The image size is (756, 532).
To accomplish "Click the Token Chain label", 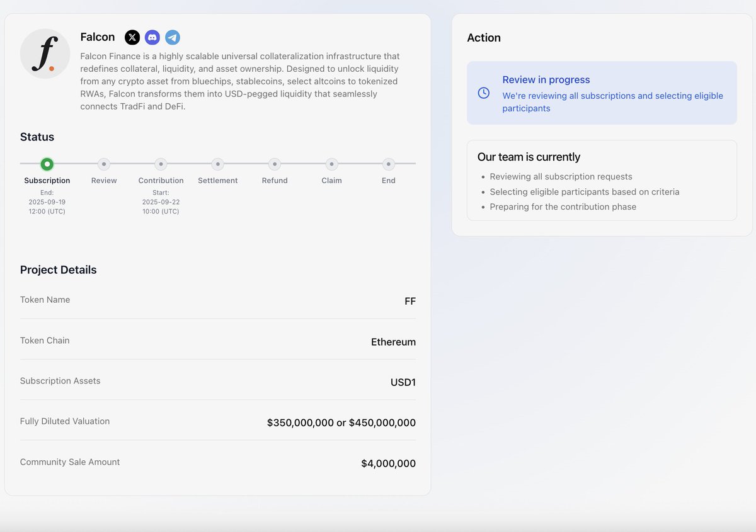I will (45, 341).
